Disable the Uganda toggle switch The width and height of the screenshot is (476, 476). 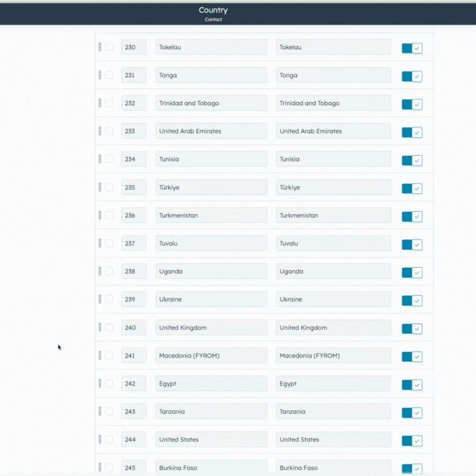pyautogui.click(x=412, y=272)
